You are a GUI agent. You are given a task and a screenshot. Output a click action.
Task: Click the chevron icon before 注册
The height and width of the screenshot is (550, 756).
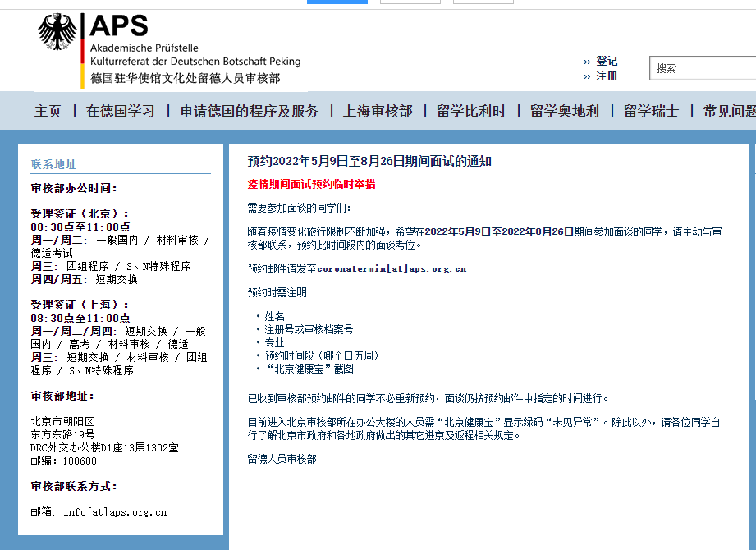click(x=587, y=76)
